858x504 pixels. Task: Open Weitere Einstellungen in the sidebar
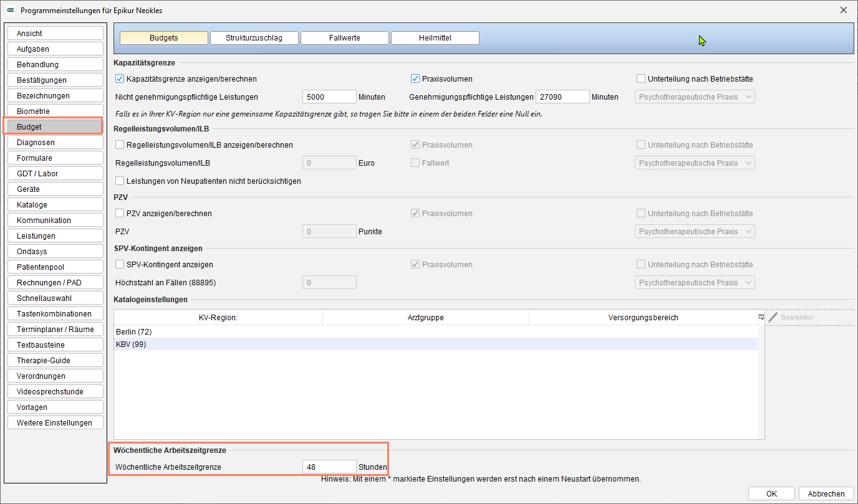pos(55,423)
